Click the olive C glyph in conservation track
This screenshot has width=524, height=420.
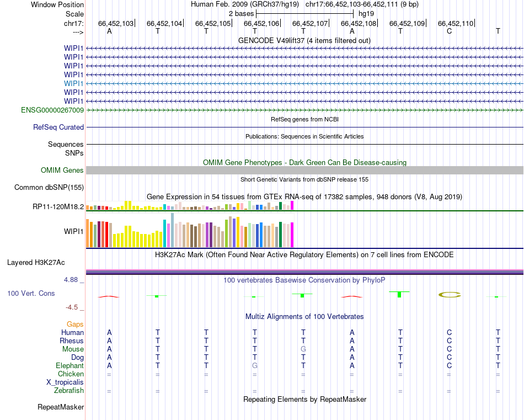[x=450, y=295]
